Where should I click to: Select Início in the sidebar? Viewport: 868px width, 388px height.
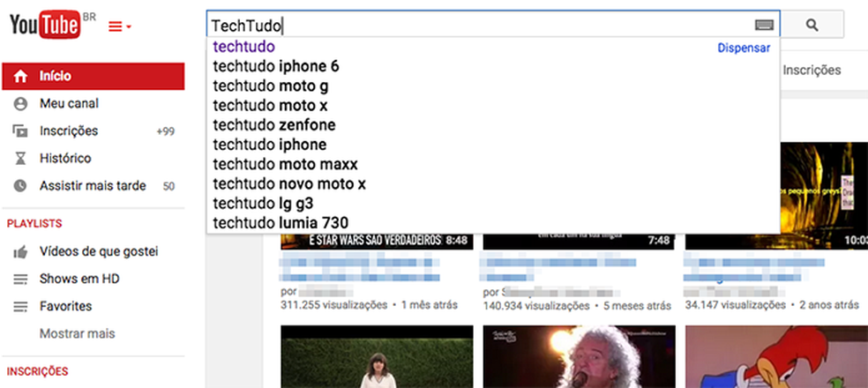[93, 77]
